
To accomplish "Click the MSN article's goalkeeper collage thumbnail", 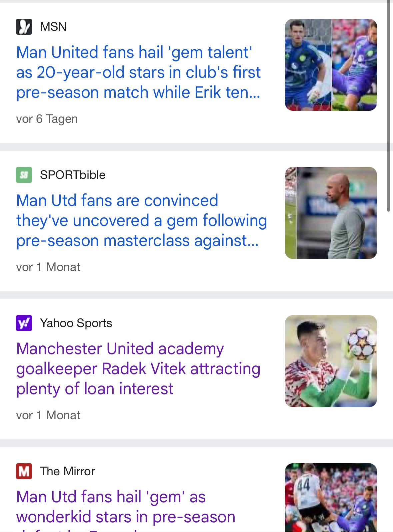I will point(331,65).
